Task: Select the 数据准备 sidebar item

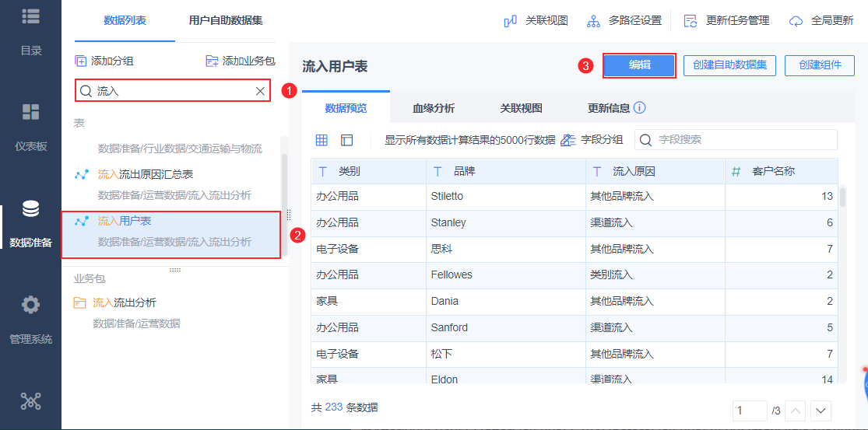Action: tap(31, 224)
